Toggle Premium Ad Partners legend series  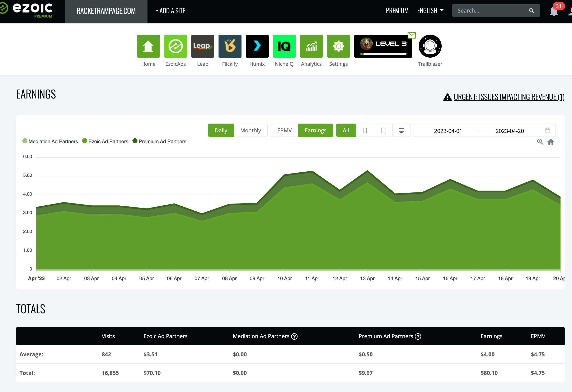[159, 141]
